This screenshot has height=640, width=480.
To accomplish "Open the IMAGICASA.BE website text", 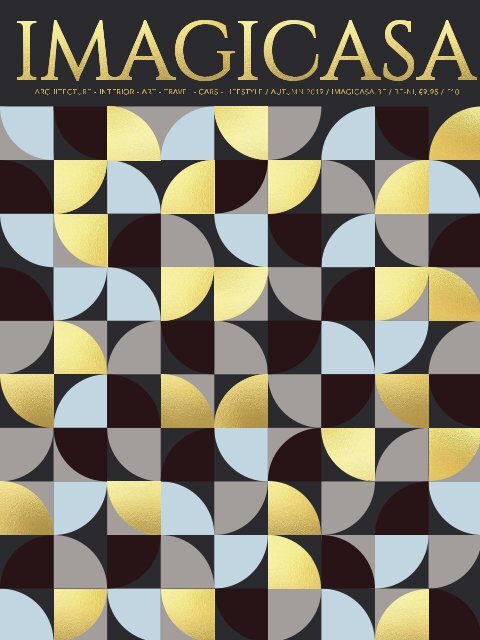I will tap(360, 92).
